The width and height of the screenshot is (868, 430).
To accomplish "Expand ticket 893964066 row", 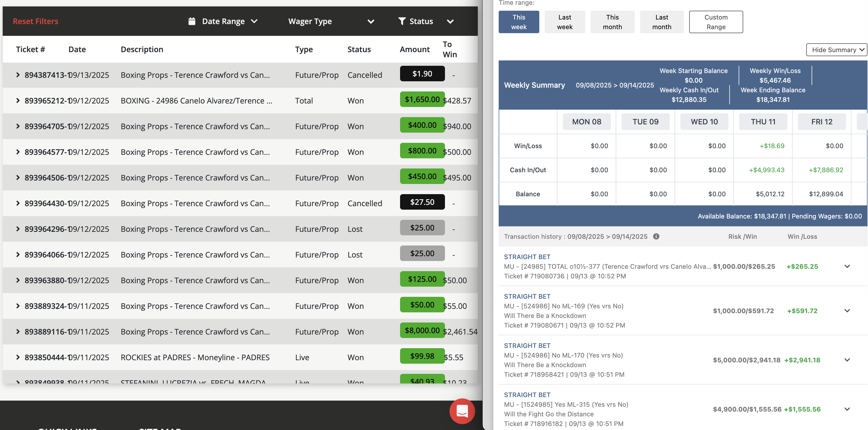I will (18, 254).
